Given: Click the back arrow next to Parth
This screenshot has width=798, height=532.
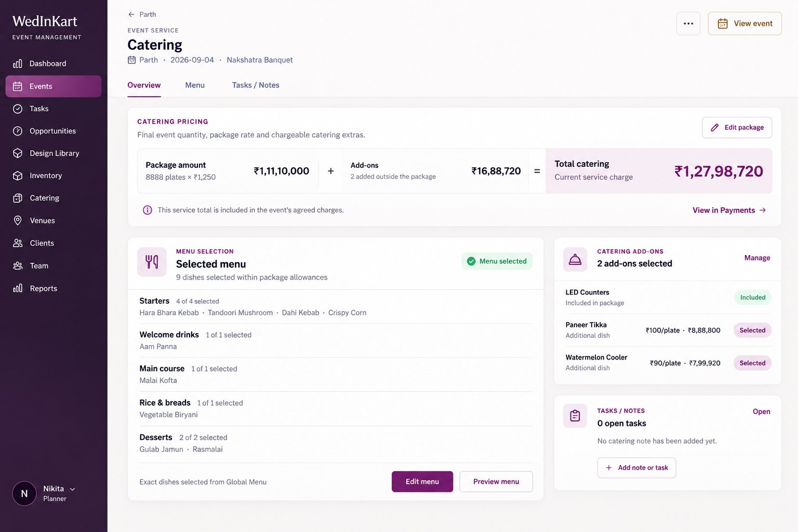Looking at the screenshot, I should (131, 15).
